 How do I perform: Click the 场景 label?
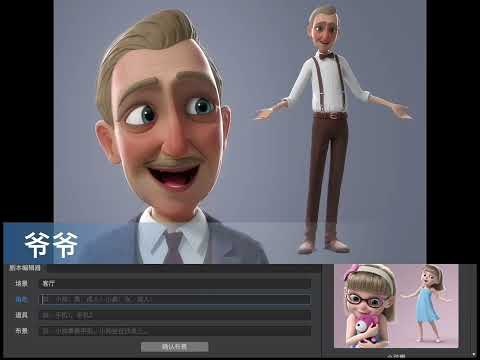tap(21, 284)
